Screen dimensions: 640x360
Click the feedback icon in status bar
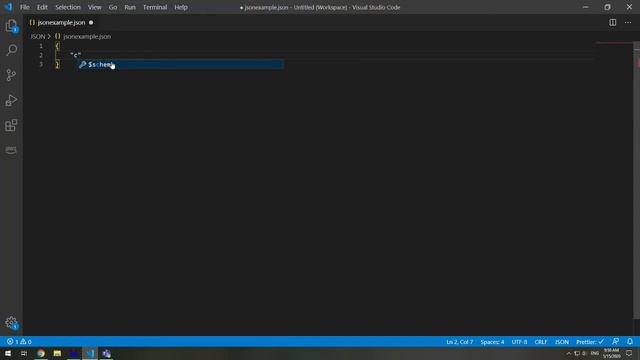(x=616, y=341)
